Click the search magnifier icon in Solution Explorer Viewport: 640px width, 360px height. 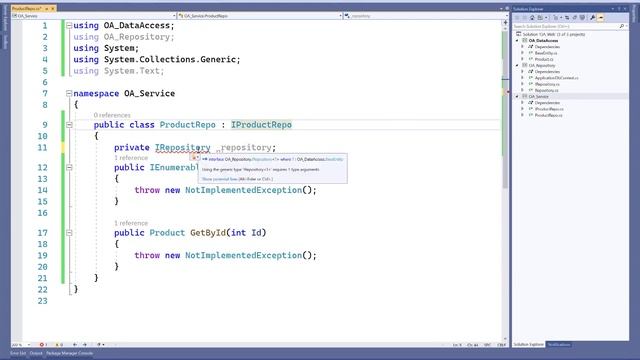point(622,26)
